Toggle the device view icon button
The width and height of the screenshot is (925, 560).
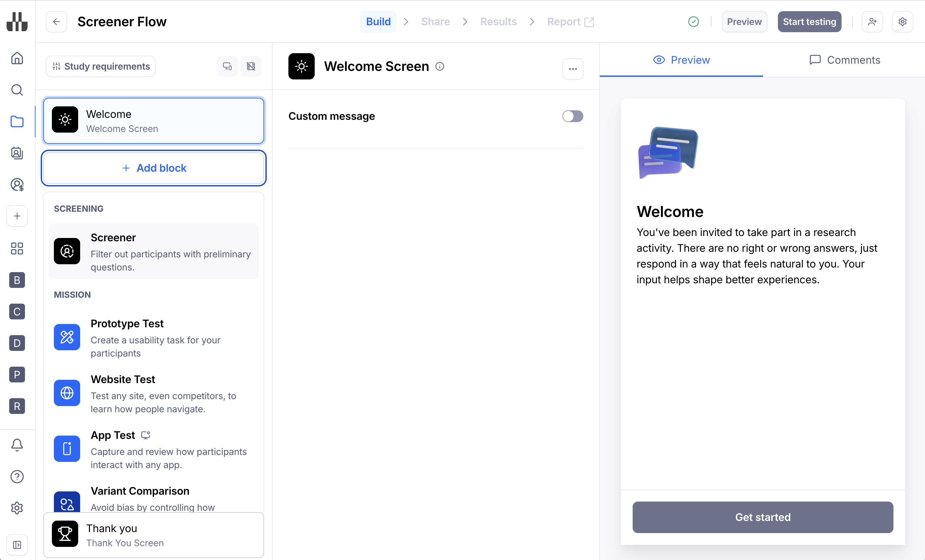point(227,66)
